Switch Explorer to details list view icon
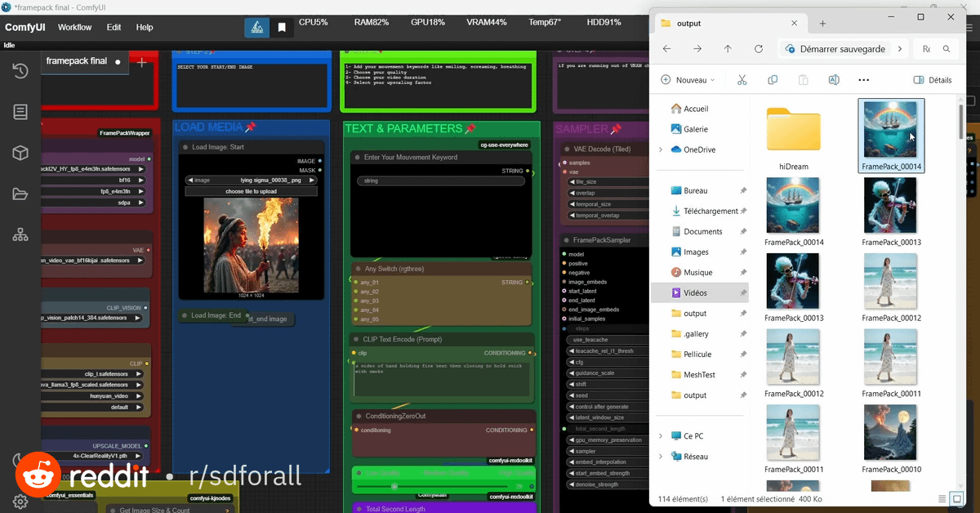 click(943, 498)
